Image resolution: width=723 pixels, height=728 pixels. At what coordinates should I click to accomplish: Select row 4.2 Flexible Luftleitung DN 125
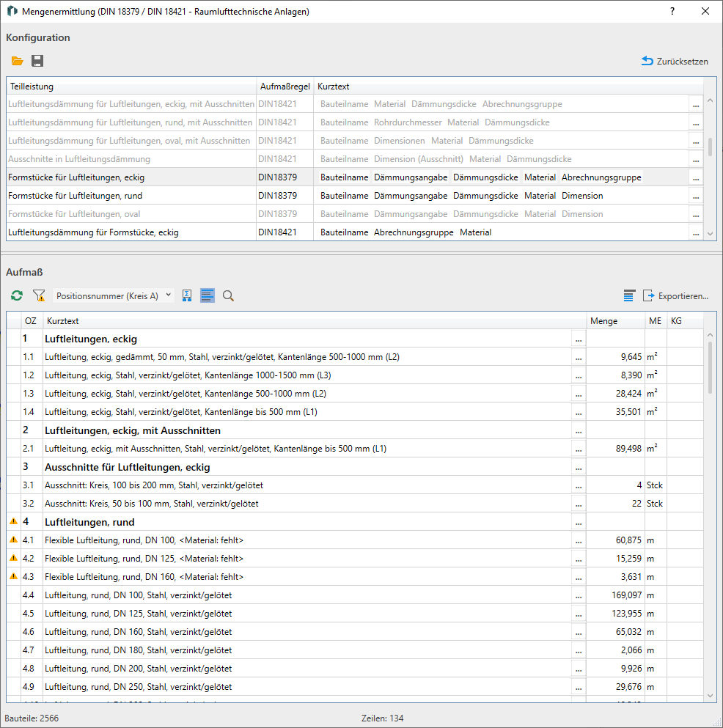(355, 559)
